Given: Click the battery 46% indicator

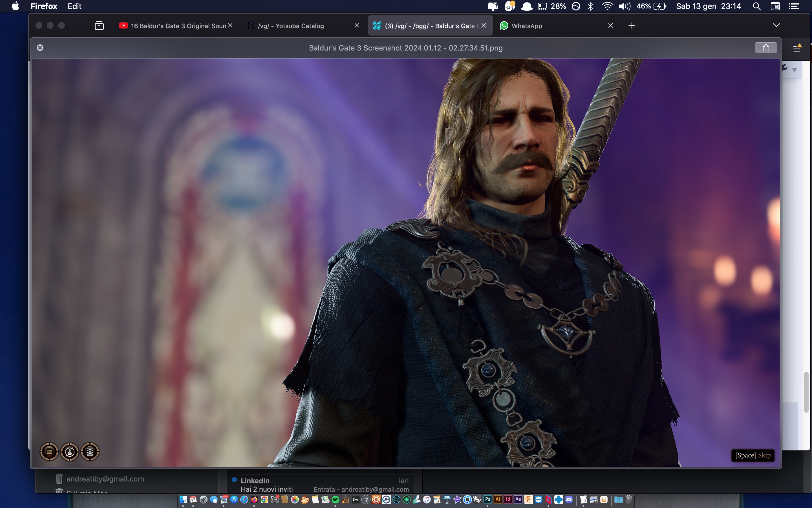Looking at the screenshot, I should (651, 6).
